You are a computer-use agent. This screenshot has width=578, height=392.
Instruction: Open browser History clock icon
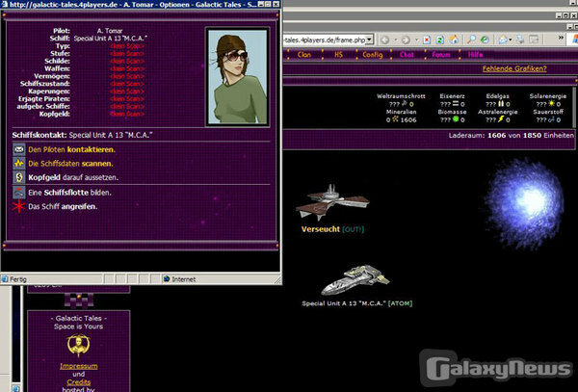point(485,39)
